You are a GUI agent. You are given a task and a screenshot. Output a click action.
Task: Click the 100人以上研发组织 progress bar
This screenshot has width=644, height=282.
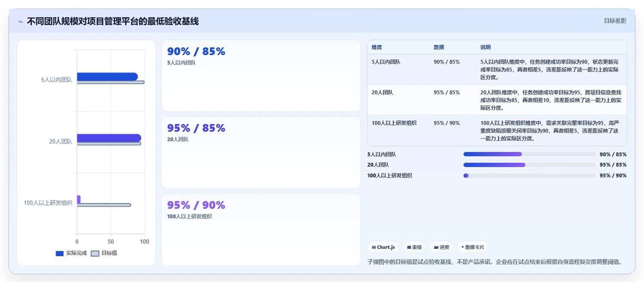point(530,176)
